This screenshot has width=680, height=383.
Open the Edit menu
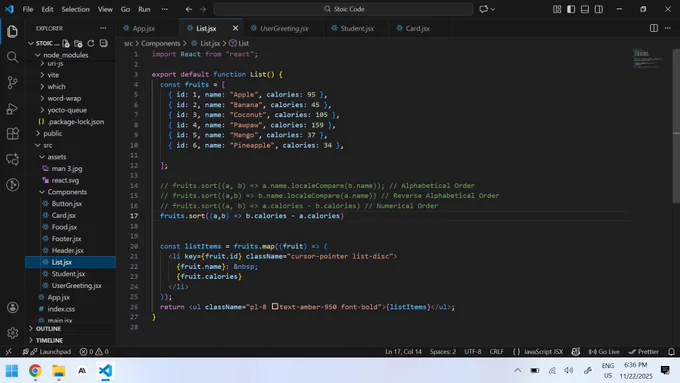pyautogui.click(x=47, y=9)
